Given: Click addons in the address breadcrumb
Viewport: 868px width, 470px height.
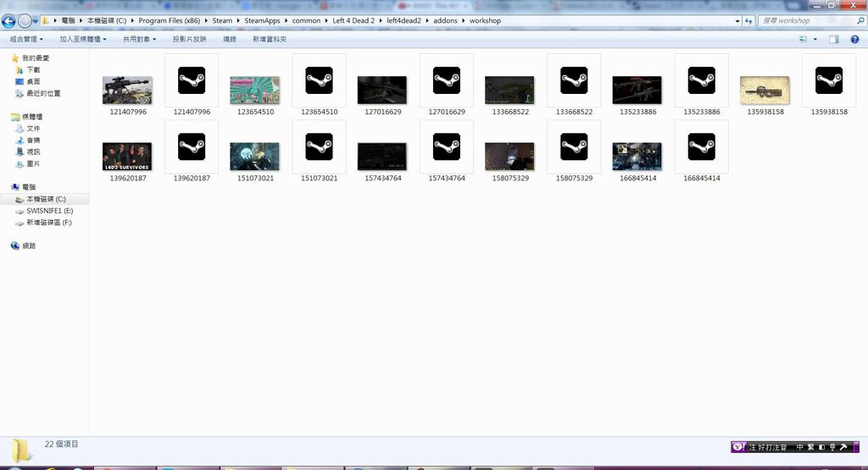Looking at the screenshot, I should tap(445, 20).
